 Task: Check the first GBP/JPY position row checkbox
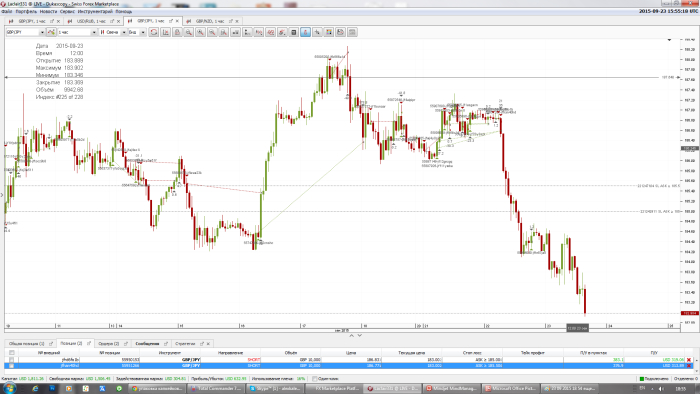coord(12,360)
